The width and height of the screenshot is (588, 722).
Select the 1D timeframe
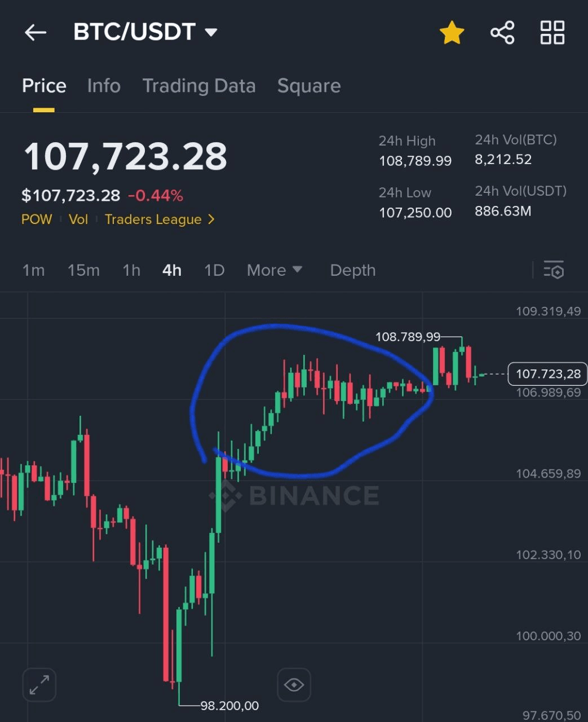click(x=214, y=270)
